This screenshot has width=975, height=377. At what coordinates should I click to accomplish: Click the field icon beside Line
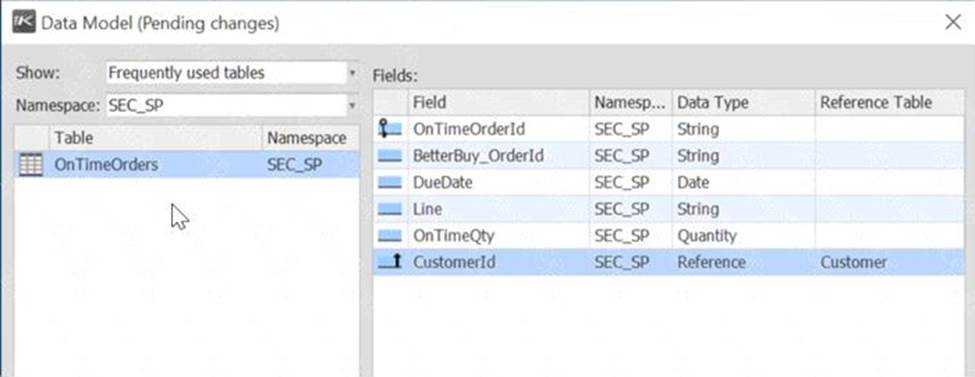pyautogui.click(x=390, y=210)
